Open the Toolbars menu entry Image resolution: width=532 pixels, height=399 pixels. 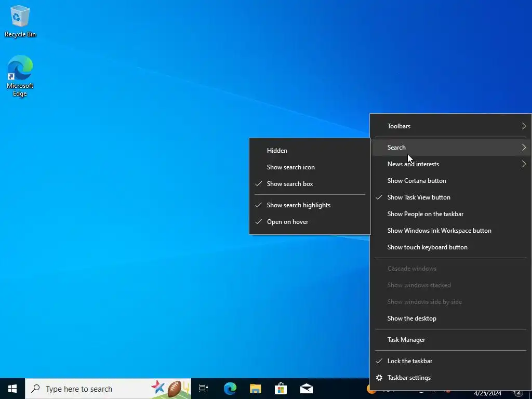(450, 126)
